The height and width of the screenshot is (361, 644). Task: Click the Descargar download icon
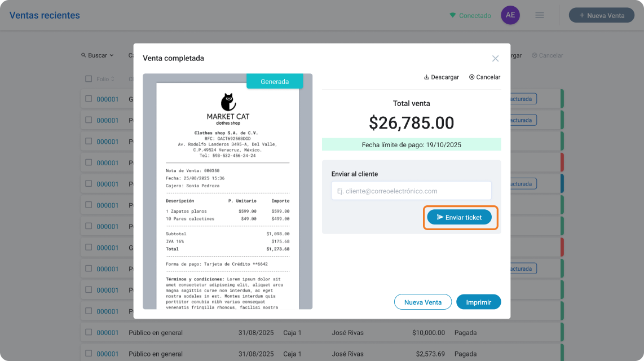pos(426,77)
